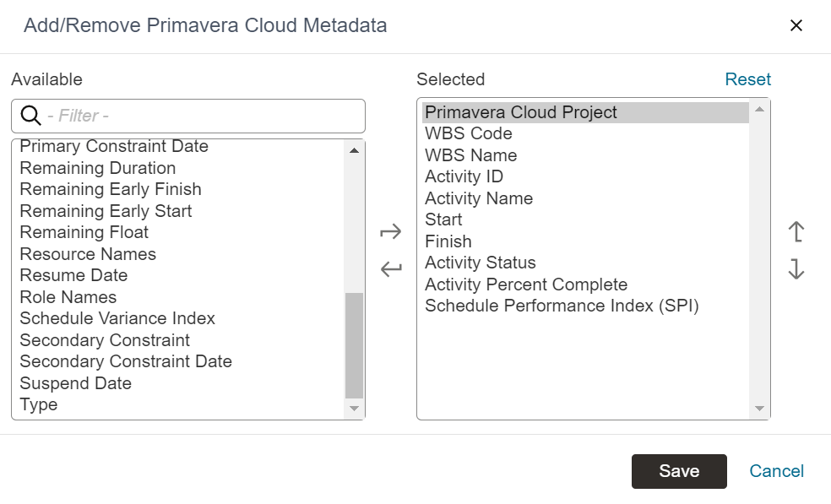Click the search magnifier icon in the filter
This screenshot has width=831, height=504.
(x=30, y=116)
